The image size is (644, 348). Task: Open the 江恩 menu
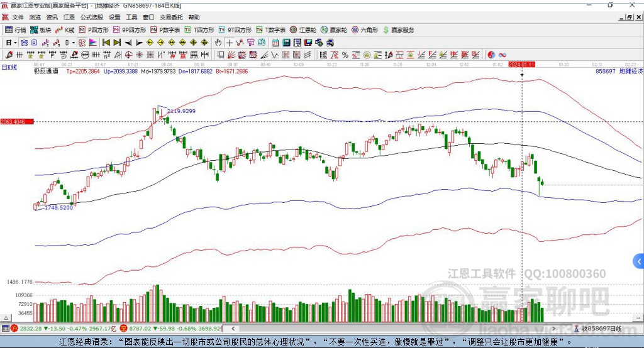[69, 17]
